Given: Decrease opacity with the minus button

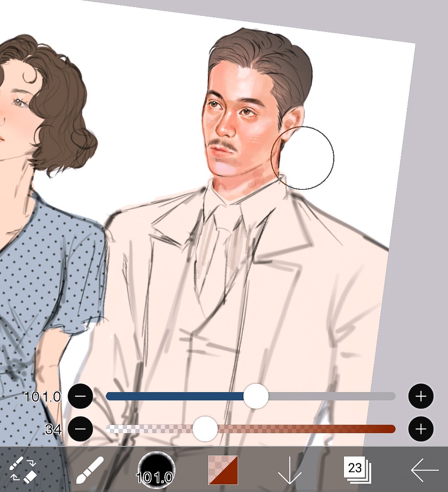Looking at the screenshot, I should pyautogui.click(x=80, y=429).
